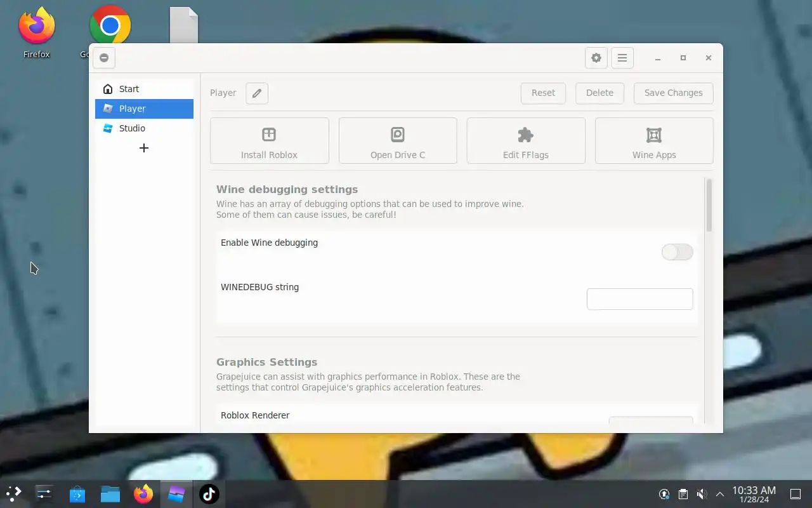Open Discover store from the taskbar
The width and height of the screenshot is (812, 508).
tap(77, 494)
